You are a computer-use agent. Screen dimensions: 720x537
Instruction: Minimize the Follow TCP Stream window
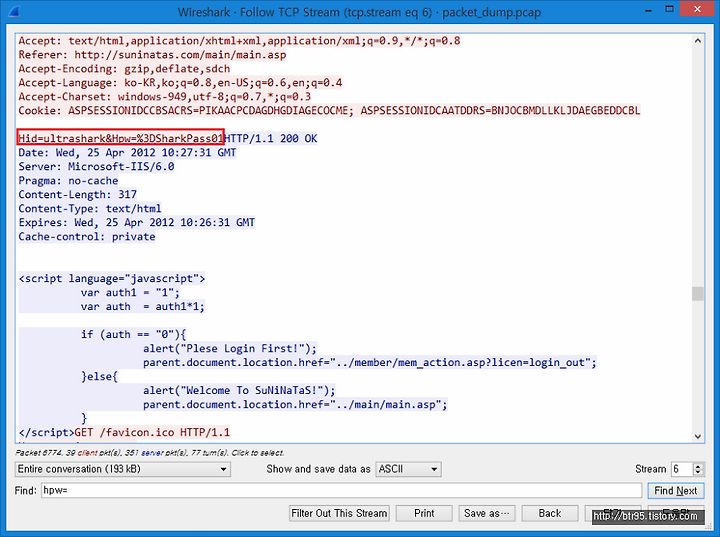point(648,10)
